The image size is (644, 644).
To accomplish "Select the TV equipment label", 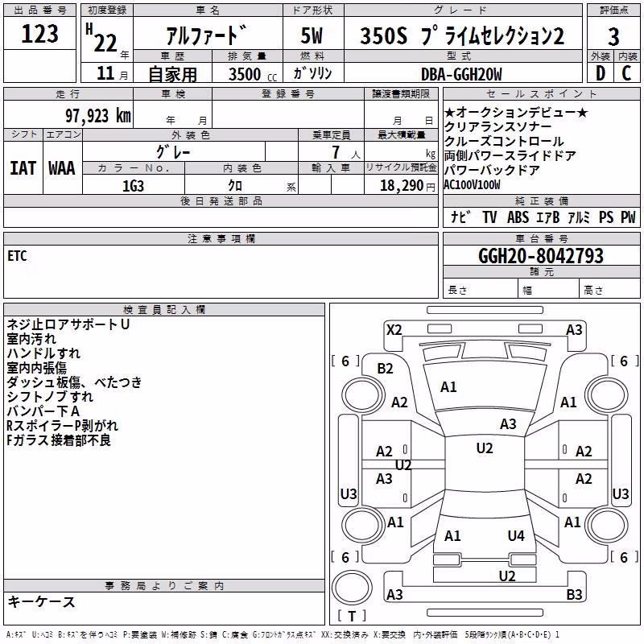I will (489, 217).
